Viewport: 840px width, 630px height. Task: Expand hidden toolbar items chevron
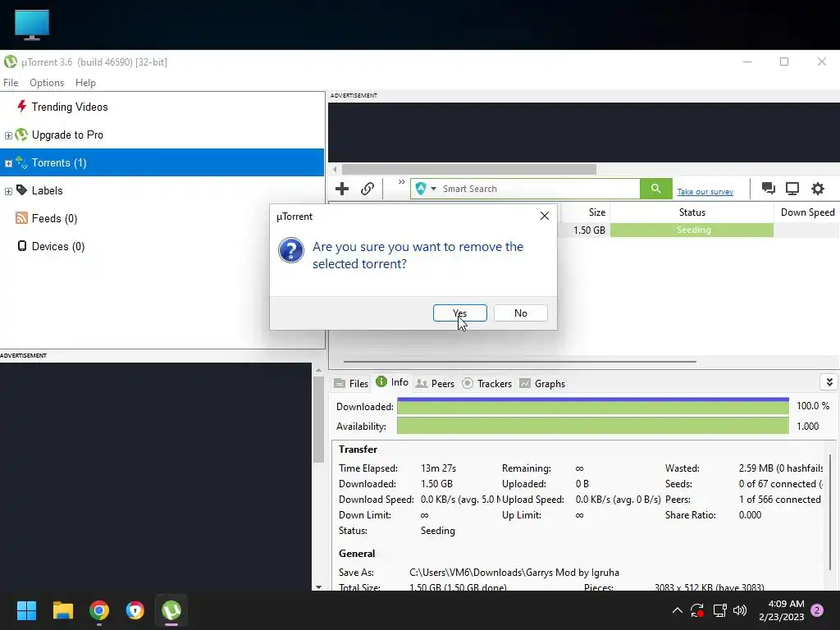point(401,182)
